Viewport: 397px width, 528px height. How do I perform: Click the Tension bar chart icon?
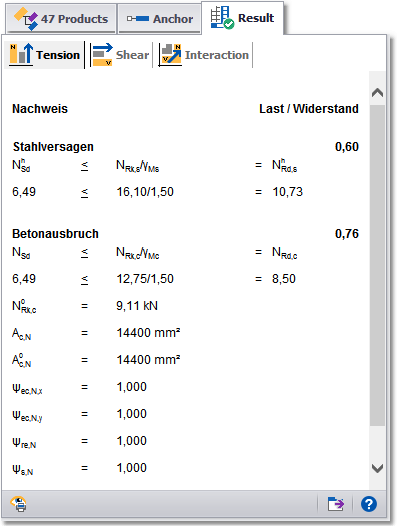(x=21, y=54)
